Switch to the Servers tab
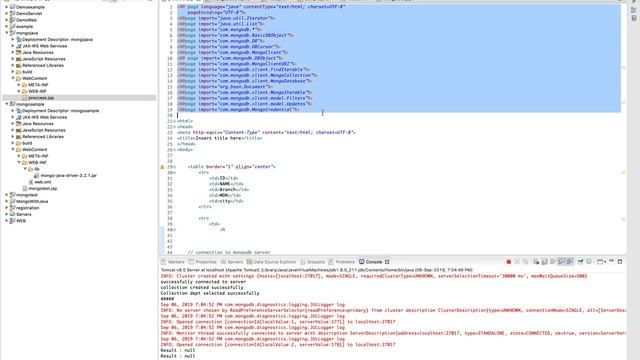Screen dimensions: 640x360 point(232,262)
